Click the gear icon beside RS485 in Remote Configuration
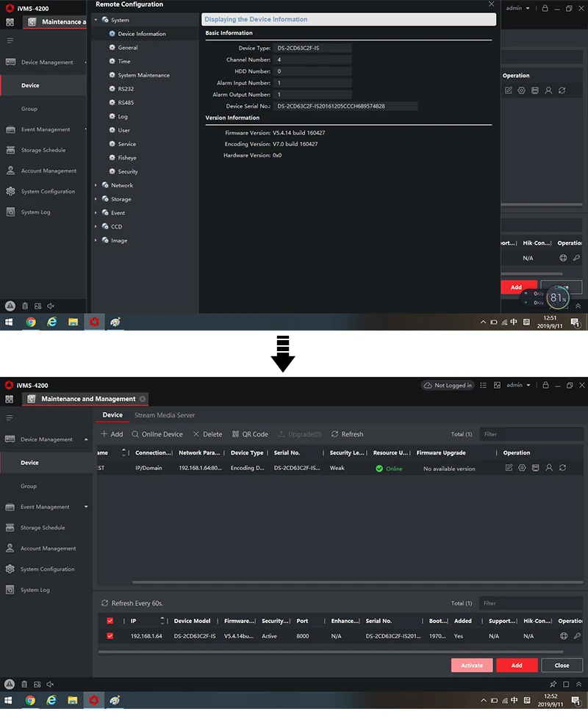This screenshot has width=588, height=717. 112,102
